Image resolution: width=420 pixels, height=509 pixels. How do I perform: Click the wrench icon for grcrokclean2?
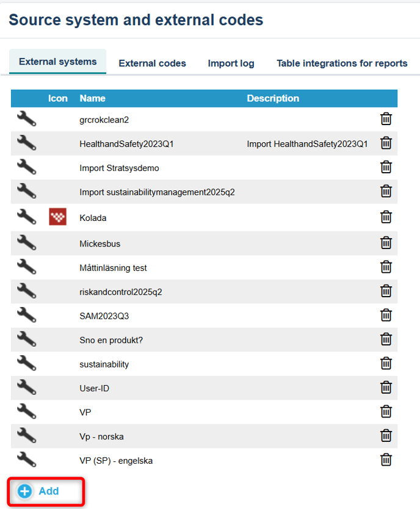[x=26, y=119]
